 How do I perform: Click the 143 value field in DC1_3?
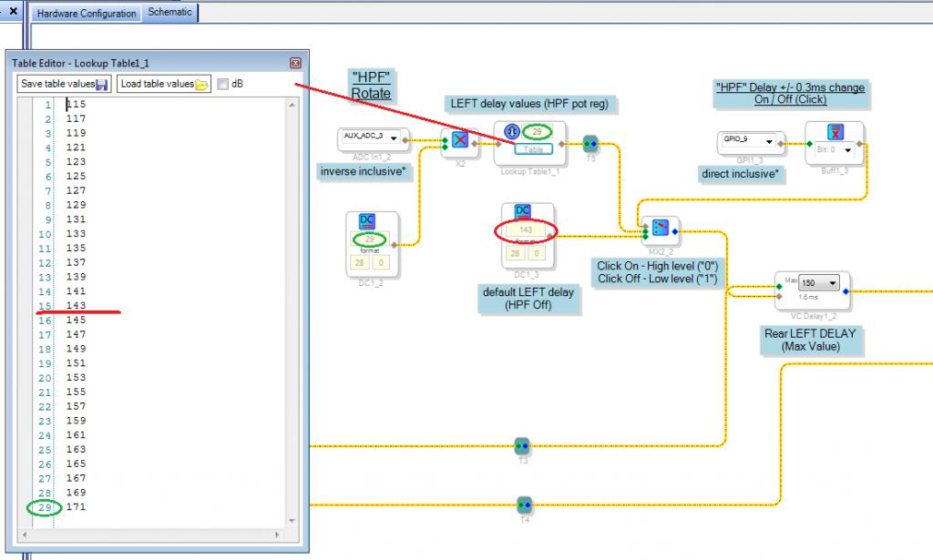pos(525,230)
